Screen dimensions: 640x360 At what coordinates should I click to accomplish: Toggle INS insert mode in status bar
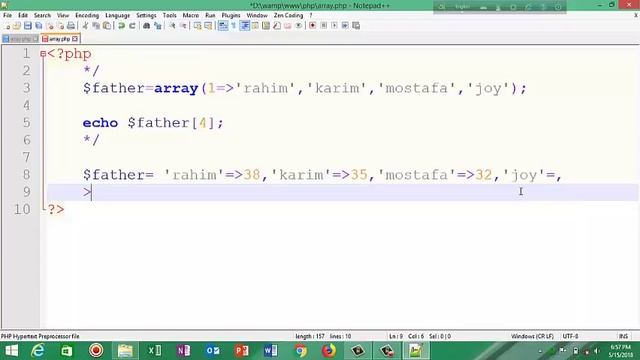click(x=623, y=336)
